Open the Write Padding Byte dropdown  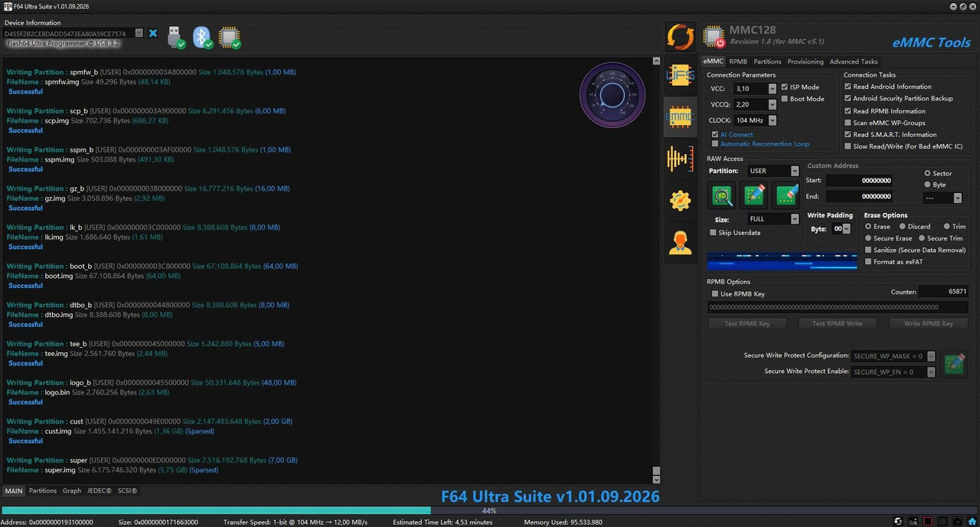(x=846, y=229)
